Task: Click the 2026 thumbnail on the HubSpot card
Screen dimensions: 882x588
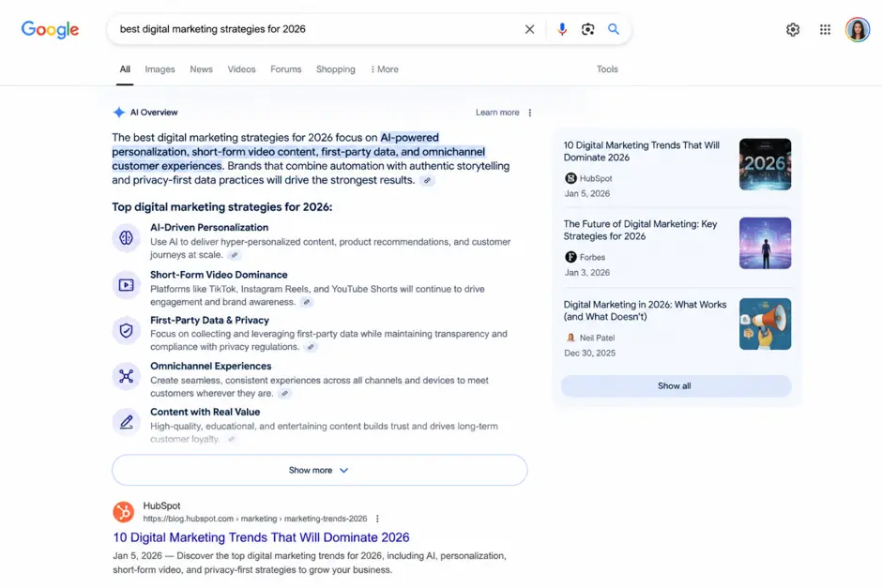Action: (765, 164)
